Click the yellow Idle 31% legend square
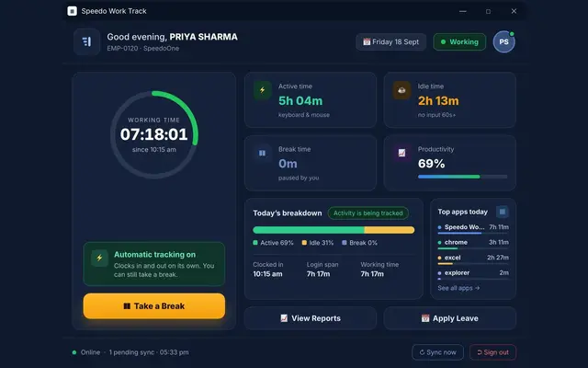This screenshot has width=588, height=368. [304, 243]
